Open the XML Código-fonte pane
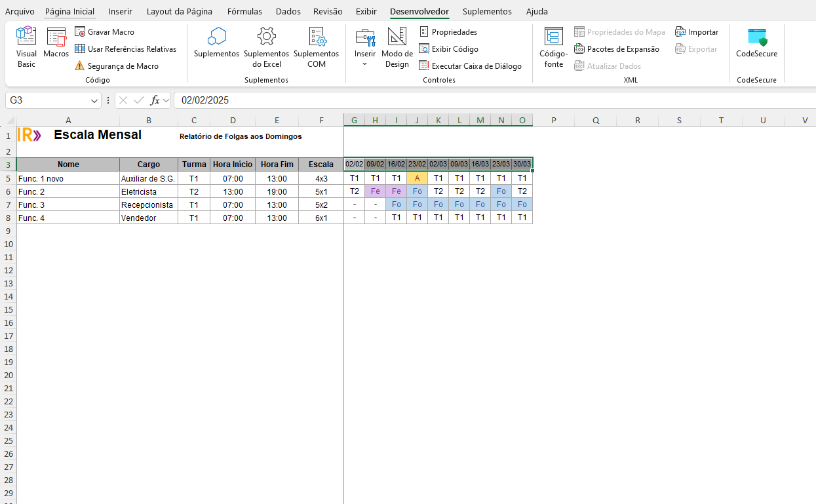Image resolution: width=816 pixels, height=504 pixels. [554, 47]
